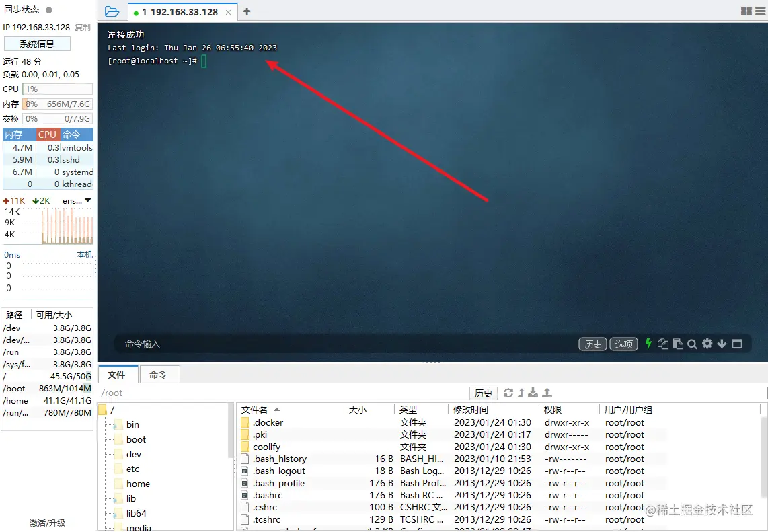
Task: Select the home folder in tree
Action: (138, 484)
